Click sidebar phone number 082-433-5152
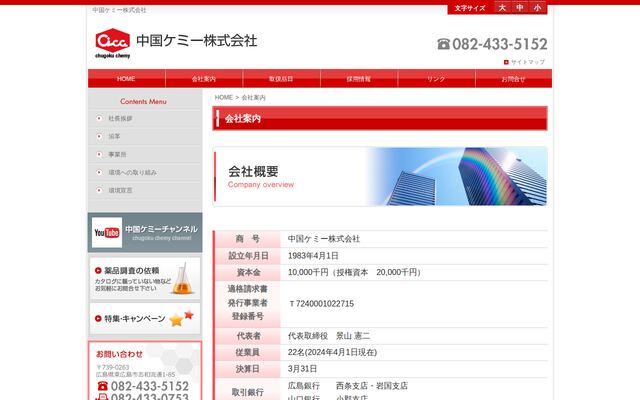This screenshot has height=400, width=640. pyautogui.click(x=150, y=386)
